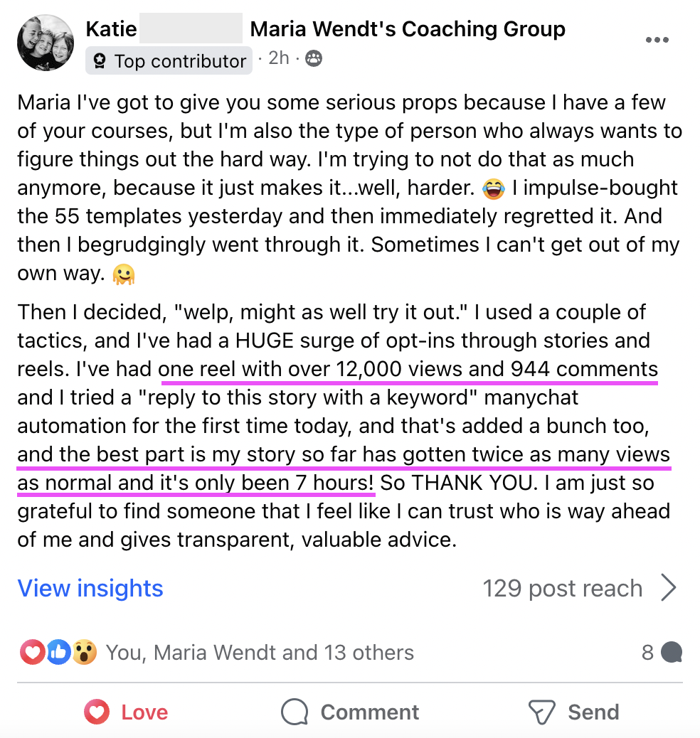Click the Send button

(x=573, y=712)
